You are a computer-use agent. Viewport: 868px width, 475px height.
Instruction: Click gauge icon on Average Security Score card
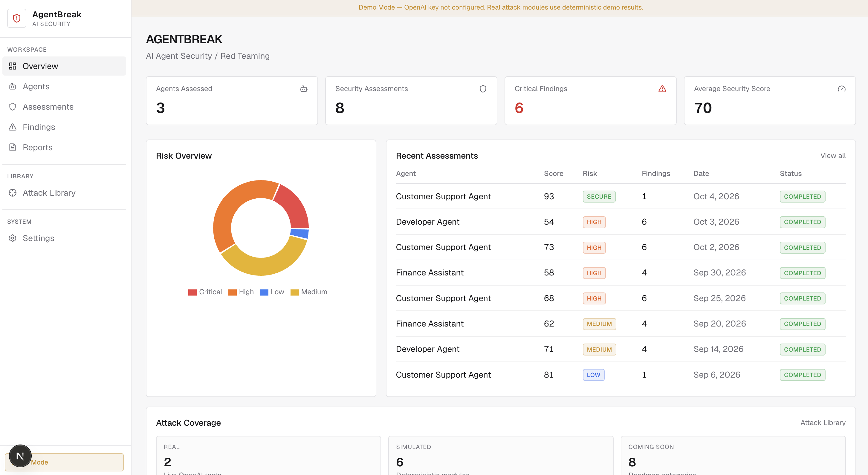point(841,89)
